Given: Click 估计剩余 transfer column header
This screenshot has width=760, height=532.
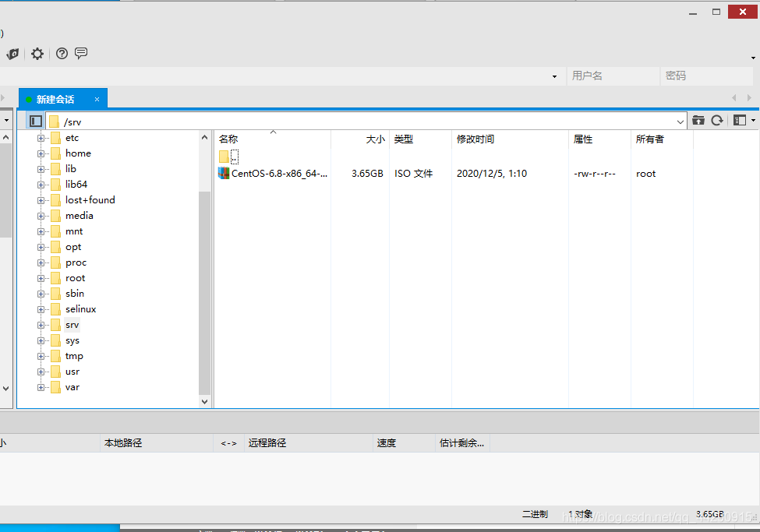Looking at the screenshot, I should [x=461, y=443].
